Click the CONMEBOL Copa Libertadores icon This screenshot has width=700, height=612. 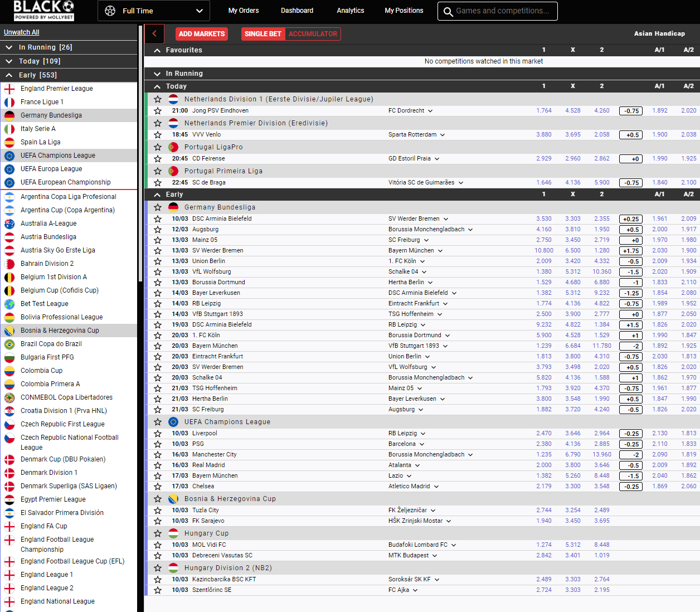click(x=9, y=397)
